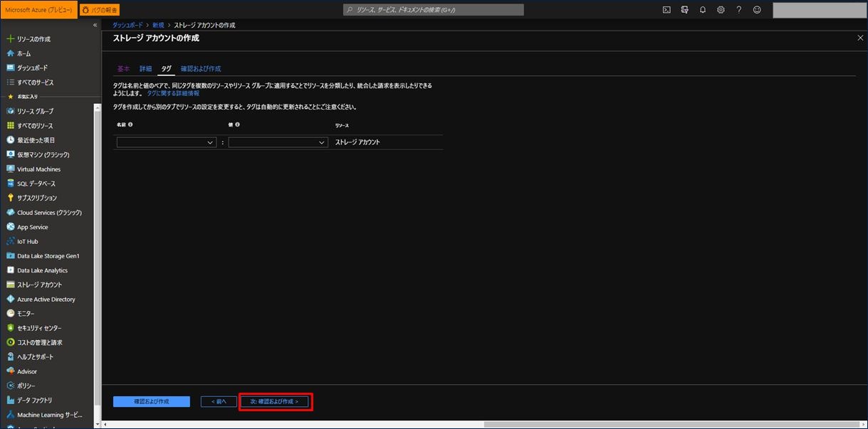The height and width of the screenshot is (429, 868).
Task: Click the コストの管理と請求 icon
Action: [x=10, y=342]
